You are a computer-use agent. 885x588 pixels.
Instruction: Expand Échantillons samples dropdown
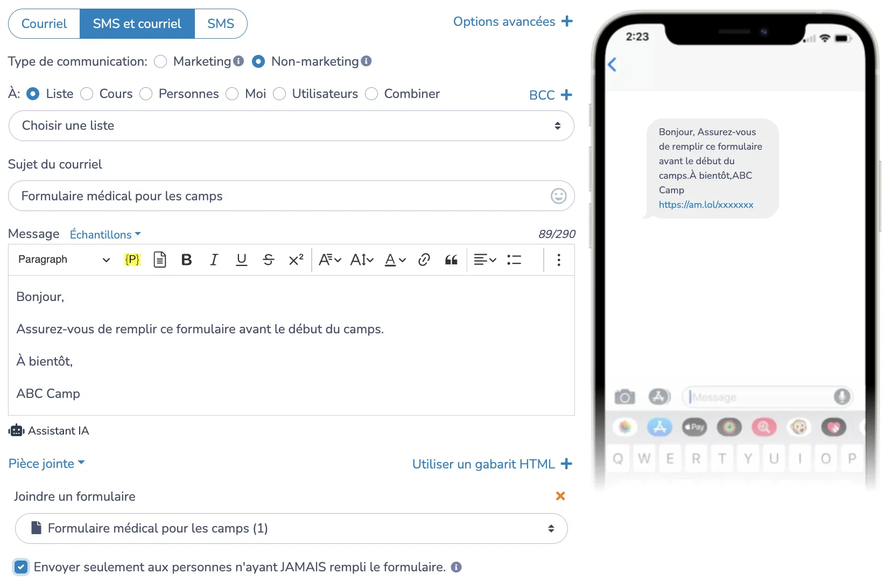point(106,234)
